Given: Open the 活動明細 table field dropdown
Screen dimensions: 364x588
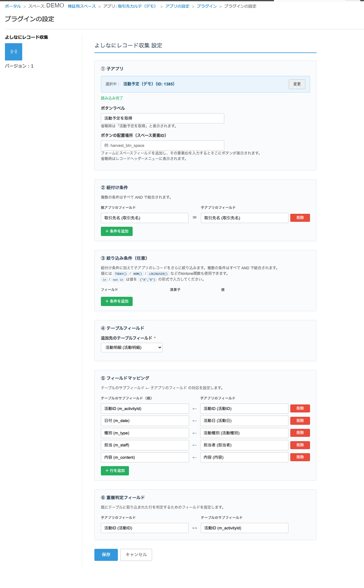Looking at the screenshot, I should click(x=132, y=347).
